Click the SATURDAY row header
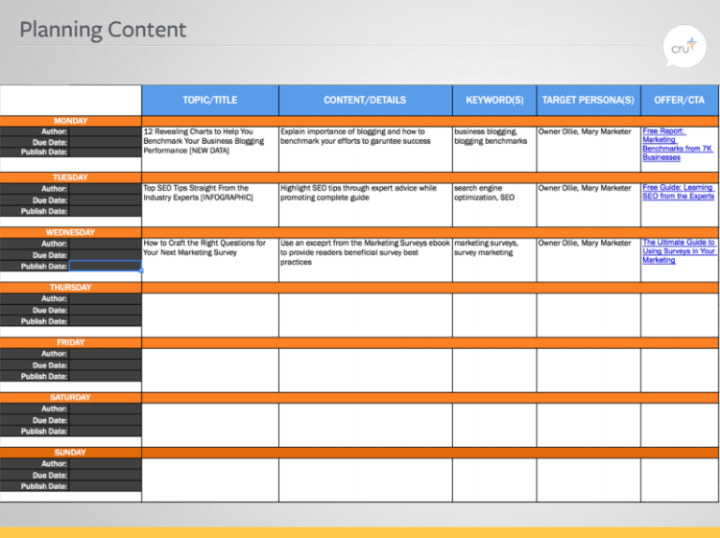The image size is (720, 538). tap(71, 398)
